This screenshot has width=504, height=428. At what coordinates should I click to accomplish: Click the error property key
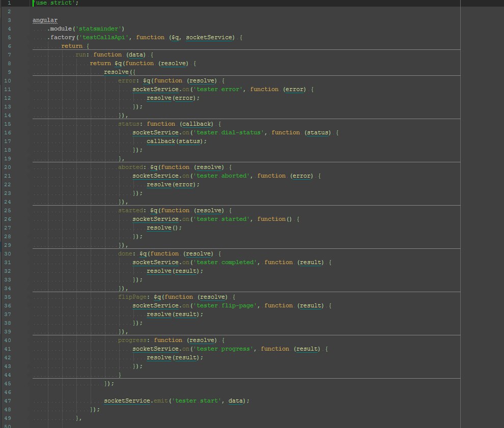click(127, 80)
